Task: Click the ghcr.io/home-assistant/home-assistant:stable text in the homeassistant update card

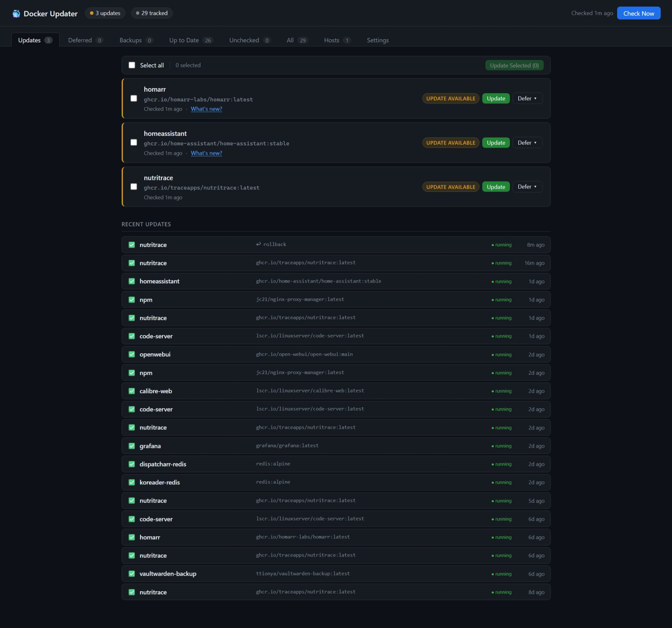Action: coord(217,143)
